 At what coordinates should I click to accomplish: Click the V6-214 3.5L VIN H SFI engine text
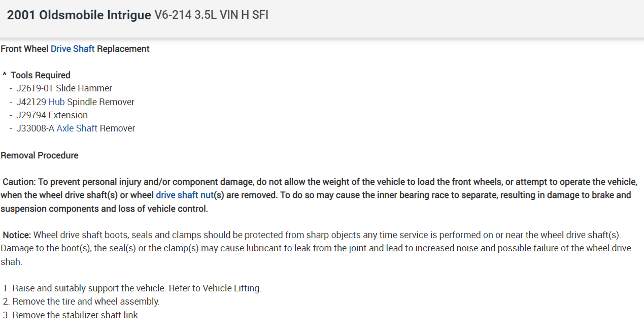211,15
